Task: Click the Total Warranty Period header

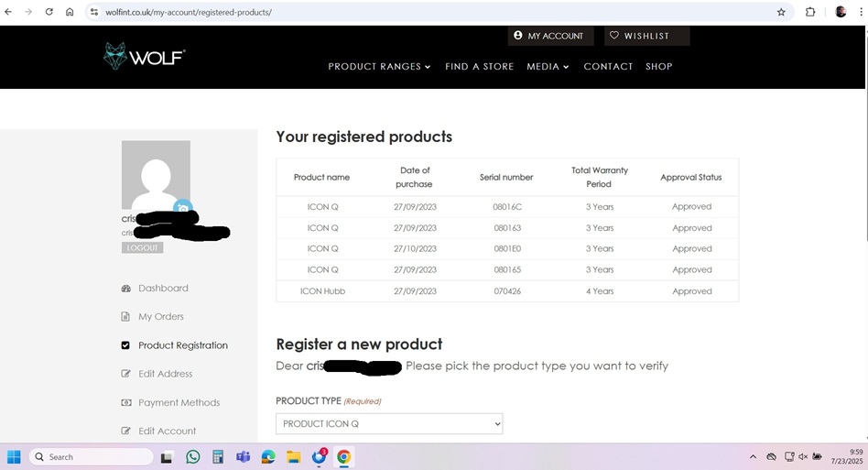Action: point(600,177)
